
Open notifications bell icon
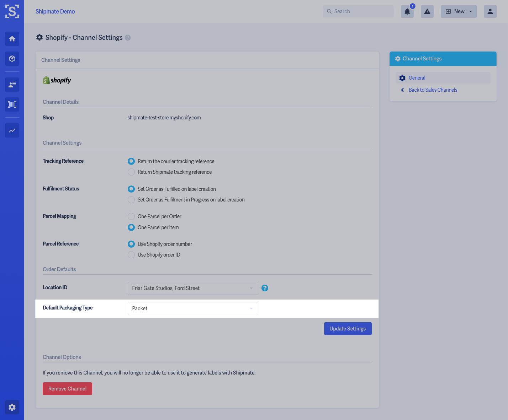click(x=407, y=11)
